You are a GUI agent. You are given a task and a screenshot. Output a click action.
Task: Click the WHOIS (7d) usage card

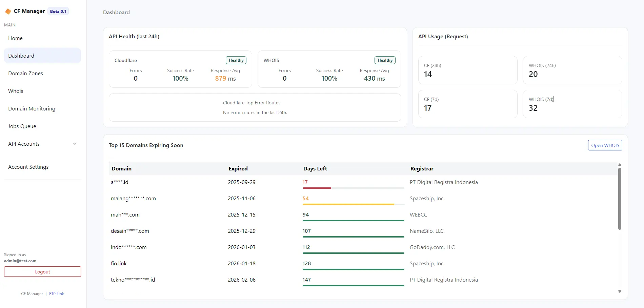click(x=572, y=104)
